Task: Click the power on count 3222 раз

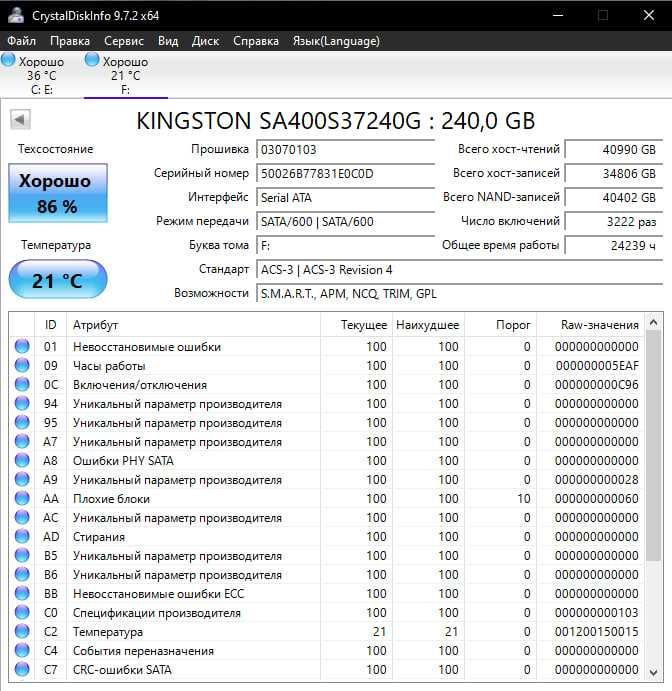Action: [x=613, y=222]
